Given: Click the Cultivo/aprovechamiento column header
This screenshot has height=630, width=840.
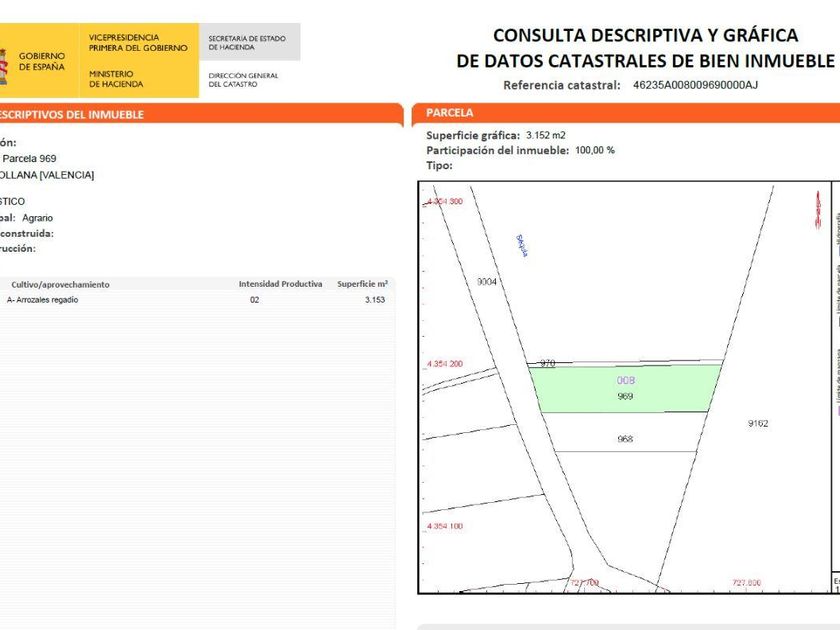Looking at the screenshot, I should tap(60, 284).
